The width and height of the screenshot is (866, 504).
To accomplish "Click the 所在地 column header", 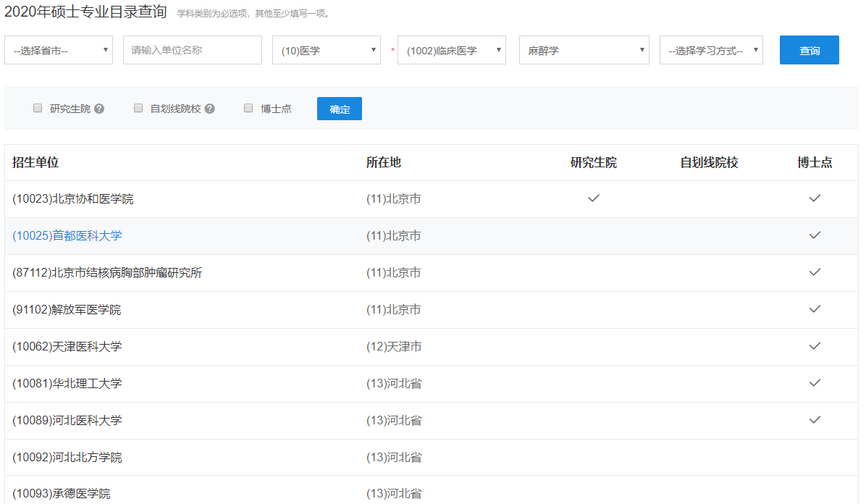I will tap(383, 162).
